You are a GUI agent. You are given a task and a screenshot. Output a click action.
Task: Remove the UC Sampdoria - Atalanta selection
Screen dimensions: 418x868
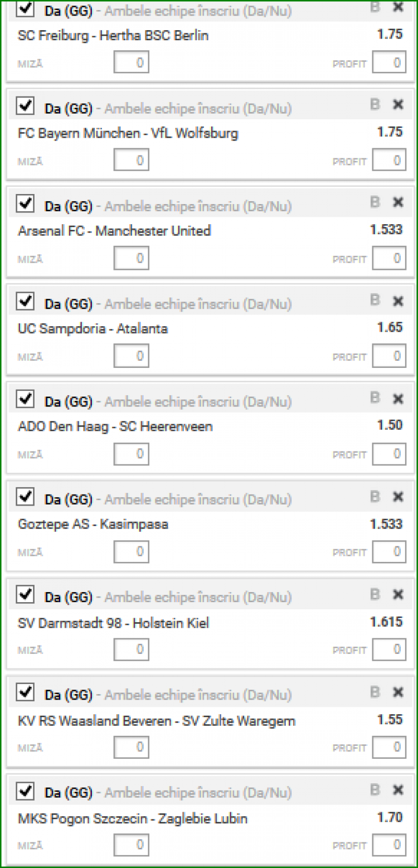coord(398,301)
